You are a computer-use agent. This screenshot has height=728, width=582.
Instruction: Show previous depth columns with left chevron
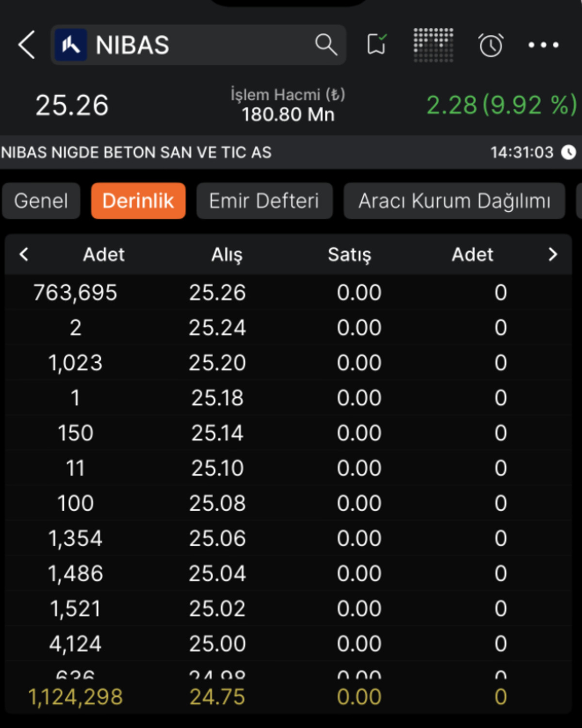tap(24, 254)
